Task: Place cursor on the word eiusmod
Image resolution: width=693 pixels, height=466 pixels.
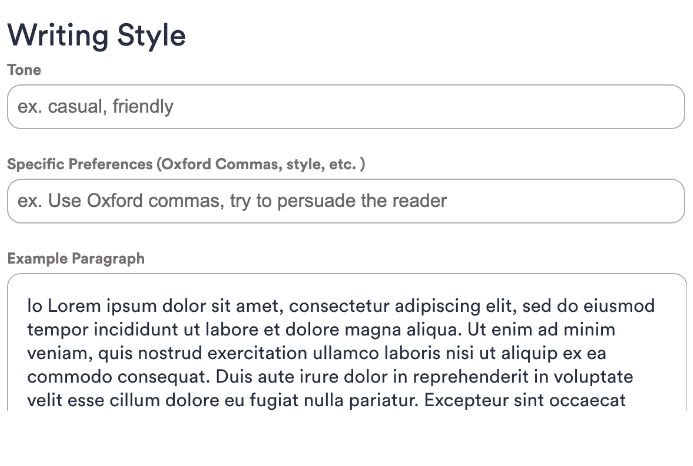Action: (620, 305)
